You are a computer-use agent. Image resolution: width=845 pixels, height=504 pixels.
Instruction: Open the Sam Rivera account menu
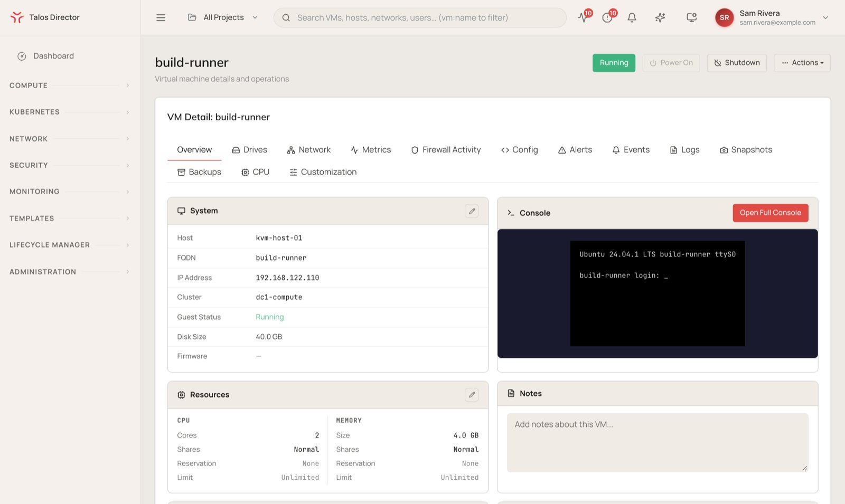[772, 17]
